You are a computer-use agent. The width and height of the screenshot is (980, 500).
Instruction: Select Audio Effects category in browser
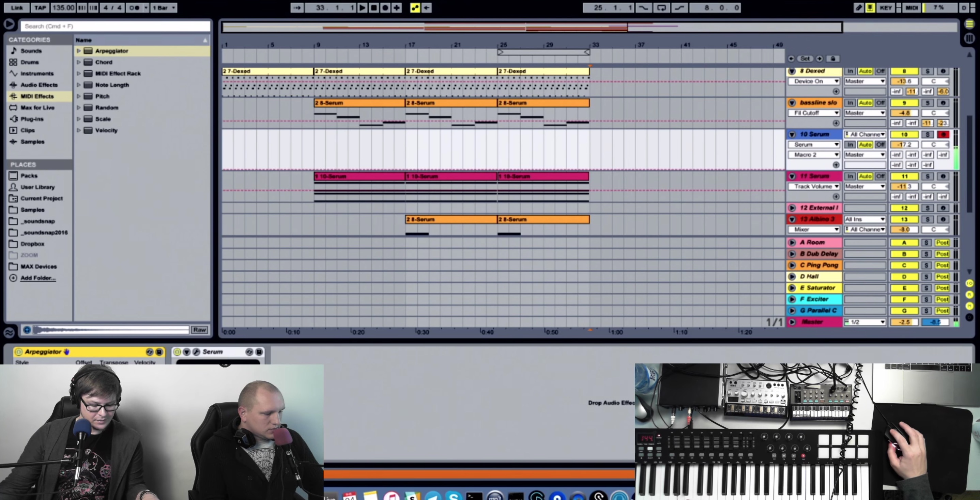(x=39, y=85)
